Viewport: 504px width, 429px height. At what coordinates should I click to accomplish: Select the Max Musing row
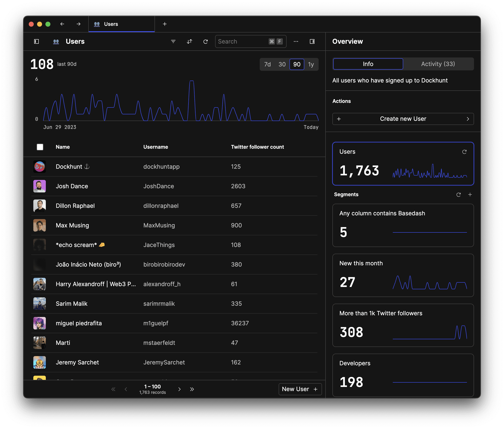(x=174, y=226)
